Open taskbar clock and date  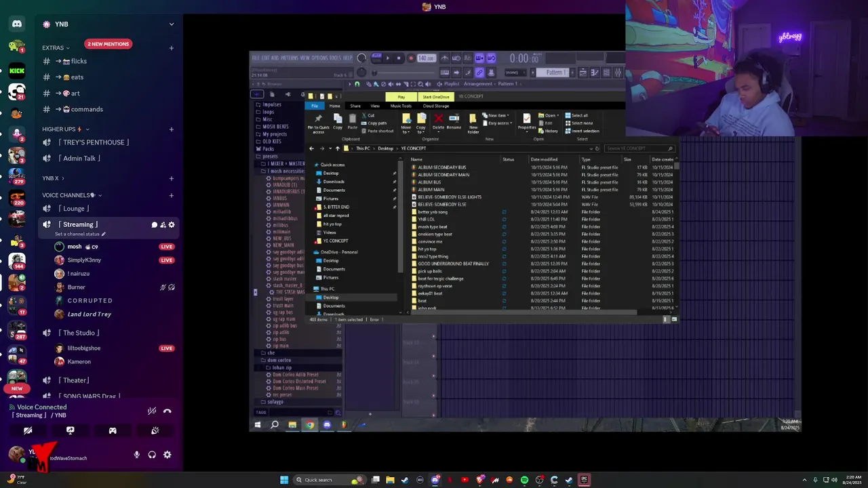click(854, 480)
